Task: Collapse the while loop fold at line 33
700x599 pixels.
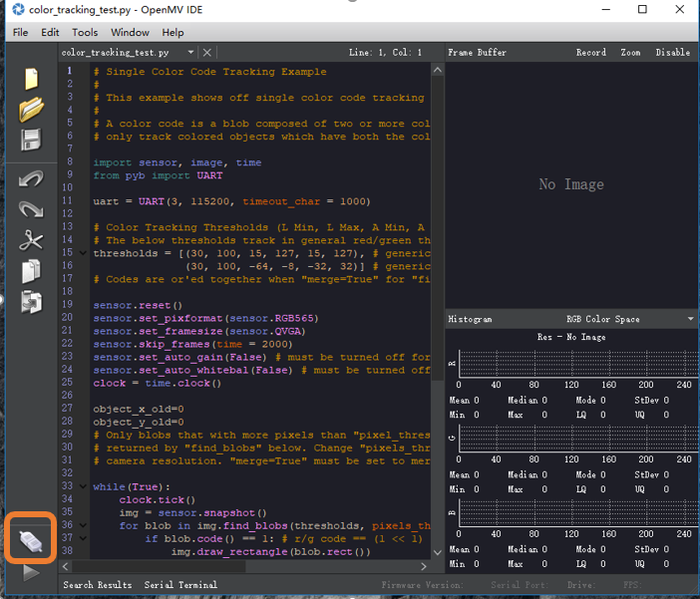Action: 83,486
